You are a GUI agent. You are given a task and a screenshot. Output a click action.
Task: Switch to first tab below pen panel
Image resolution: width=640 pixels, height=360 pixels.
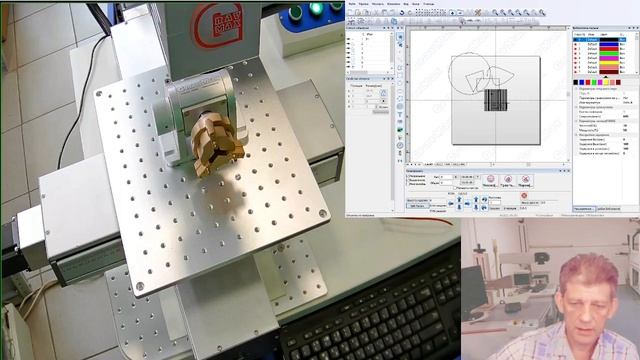click(x=584, y=209)
